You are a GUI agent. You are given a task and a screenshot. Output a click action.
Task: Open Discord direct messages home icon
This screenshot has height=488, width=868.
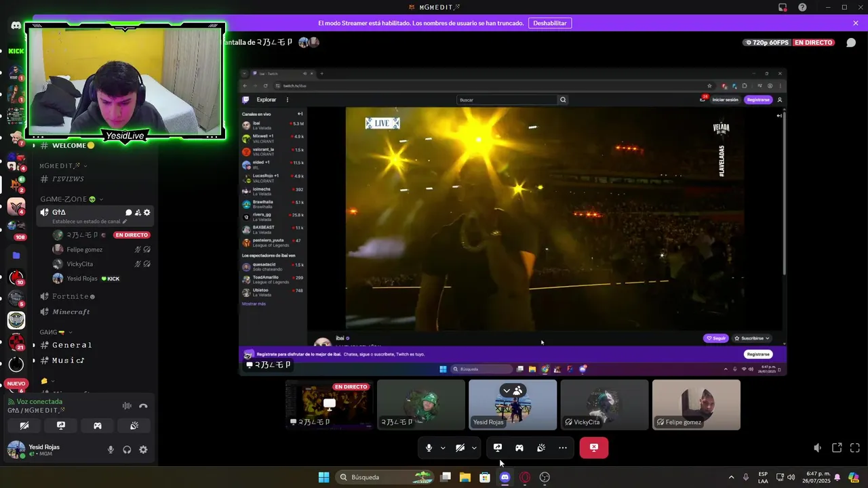click(16, 26)
